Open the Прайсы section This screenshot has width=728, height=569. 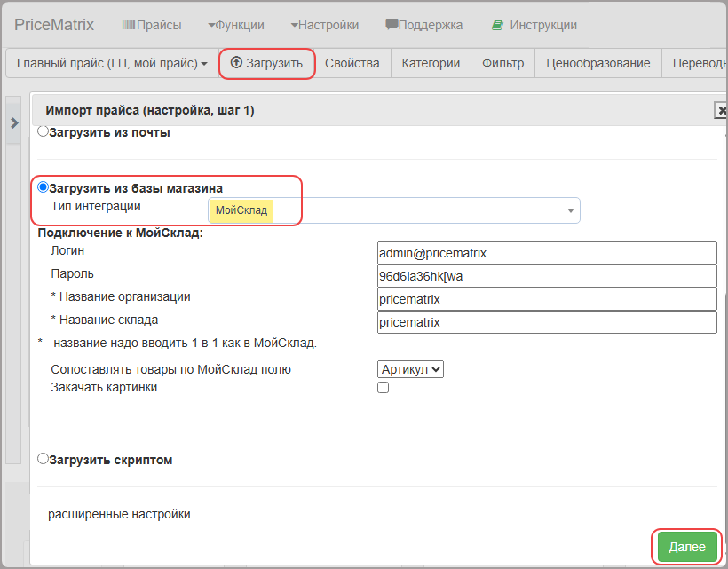tap(152, 25)
